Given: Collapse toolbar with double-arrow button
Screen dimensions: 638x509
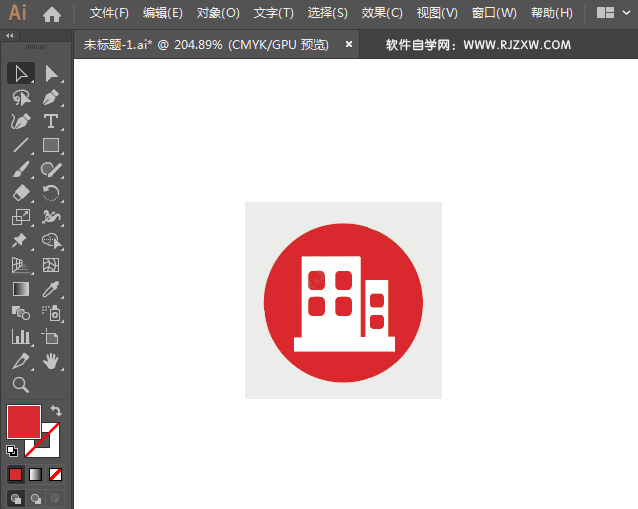Looking at the screenshot, I should click(10, 36).
